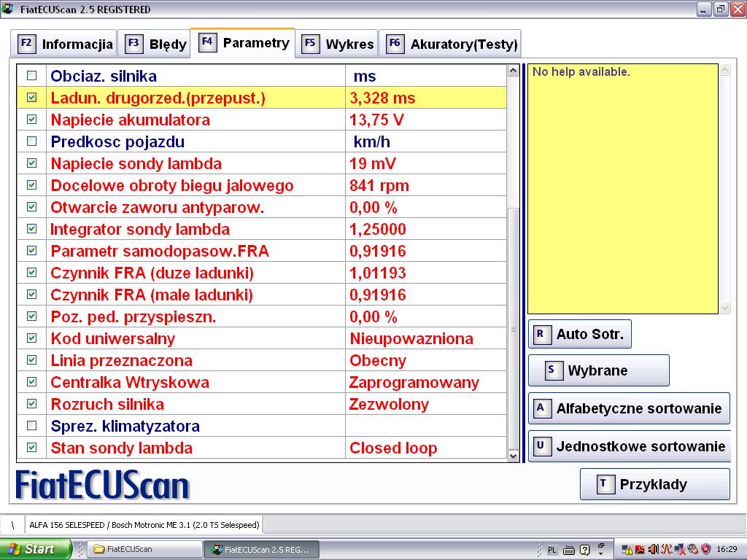747x560 pixels.
Task: Enable the Obciaz. silnika checkbox
Action: pyautogui.click(x=31, y=76)
